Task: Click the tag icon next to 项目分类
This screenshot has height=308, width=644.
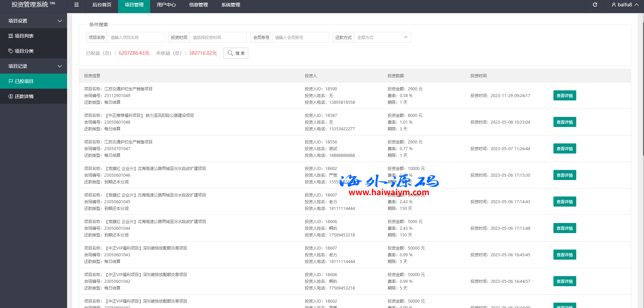Action: tap(11, 51)
